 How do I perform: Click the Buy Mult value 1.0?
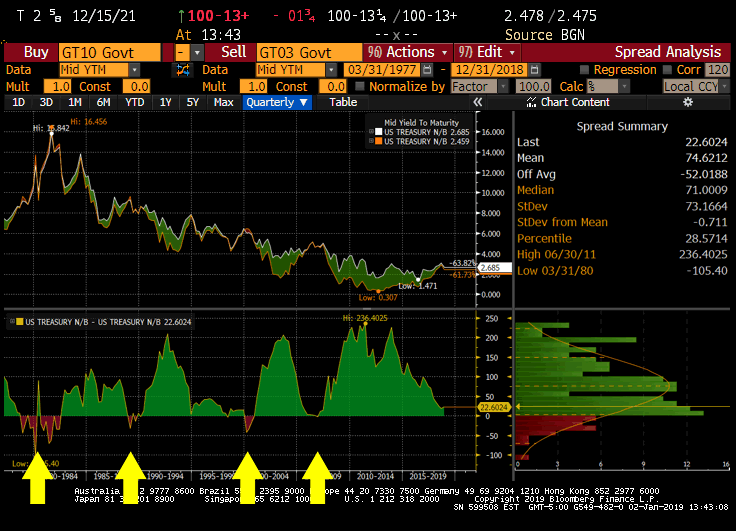[x=57, y=86]
